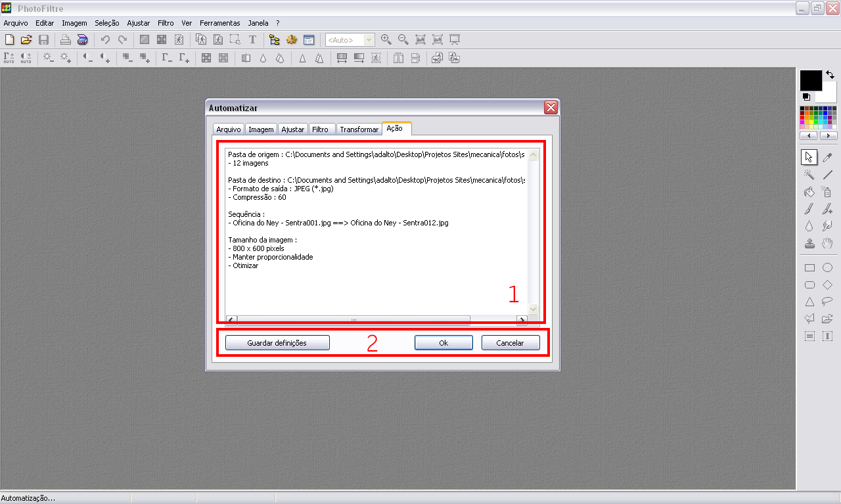Show next palette with right arrow
Image resolution: width=841 pixels, height=504 pixels.
[829, 135]
